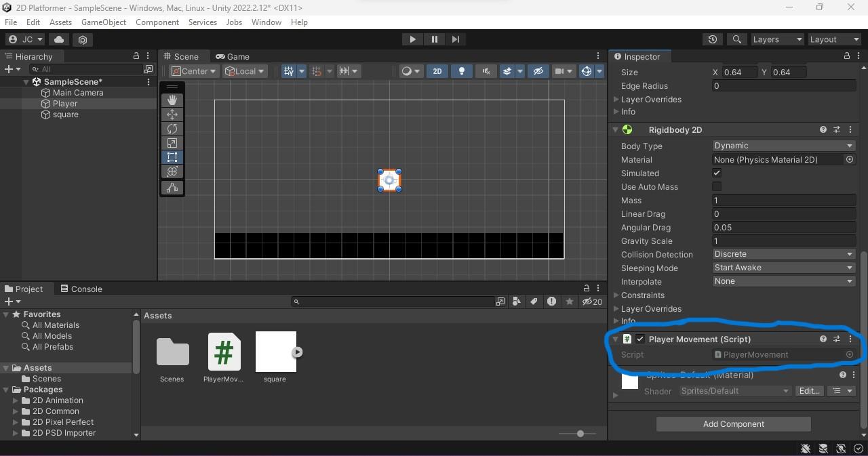This screenshot has height=456, width=868.
Task: Select the square asset in the Project panel
Action: [x=275, y=351]
